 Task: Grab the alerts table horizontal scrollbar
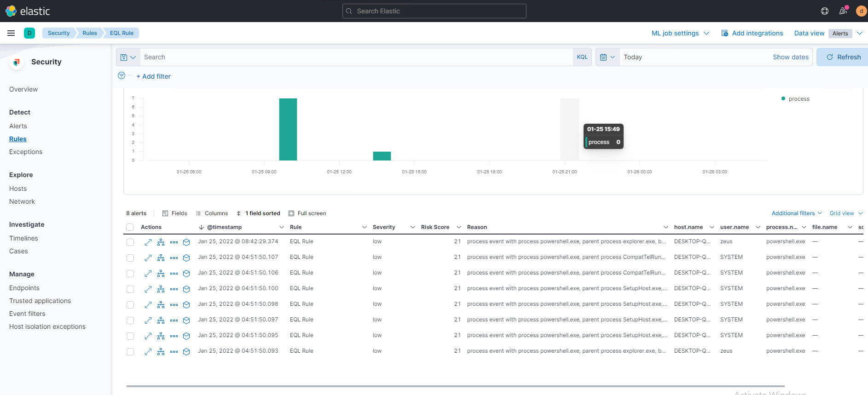tap(455, 386)
